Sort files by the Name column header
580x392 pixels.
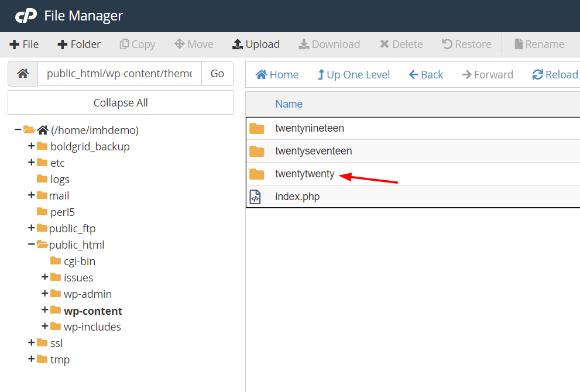pyautogui.click(x=289, y=104)
